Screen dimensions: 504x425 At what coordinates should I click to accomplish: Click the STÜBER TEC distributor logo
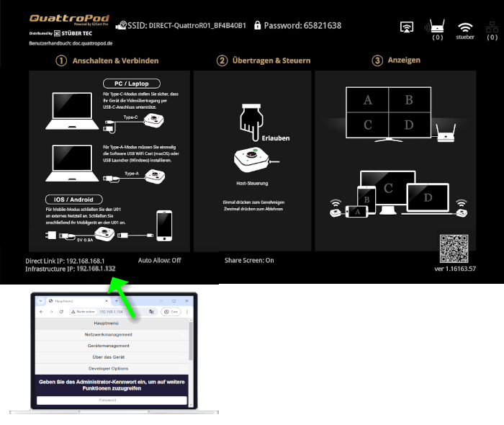(73, 33)
